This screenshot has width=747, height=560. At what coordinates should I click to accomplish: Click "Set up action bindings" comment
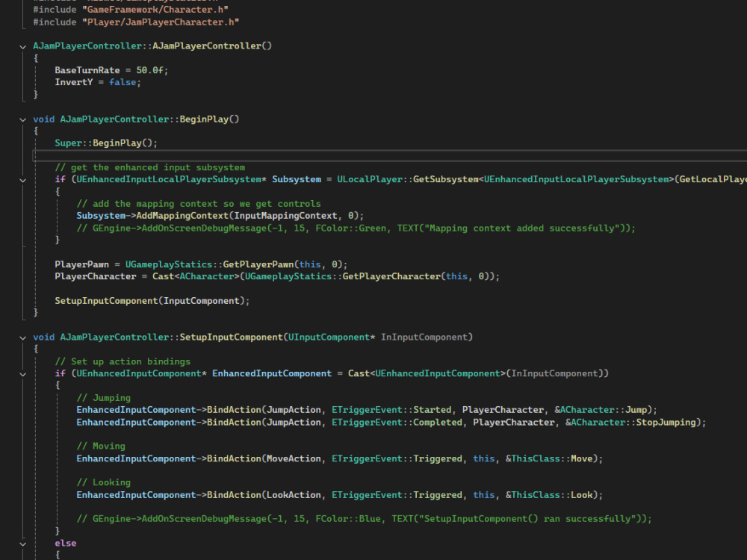(x=123, y=361)
